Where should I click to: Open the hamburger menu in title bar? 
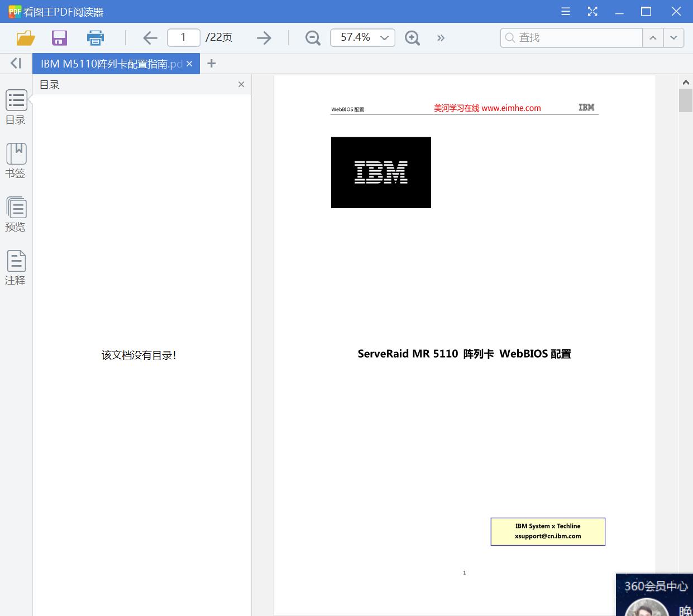point(565,11)
